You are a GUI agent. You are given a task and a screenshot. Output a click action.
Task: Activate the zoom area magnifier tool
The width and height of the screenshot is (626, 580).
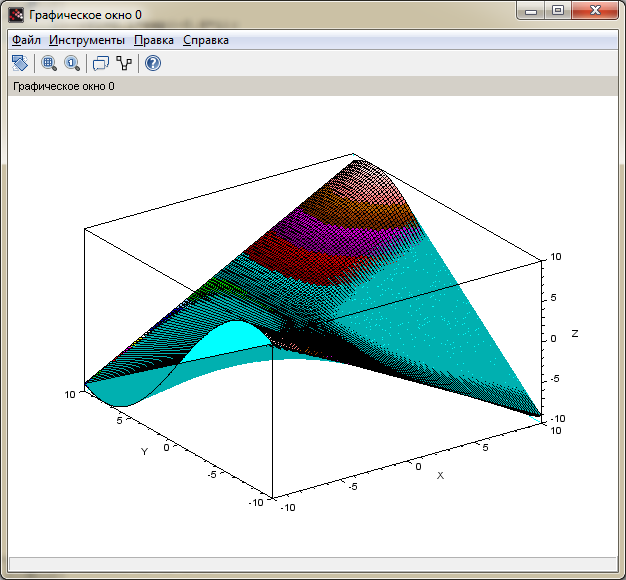[x=49, y=63]
